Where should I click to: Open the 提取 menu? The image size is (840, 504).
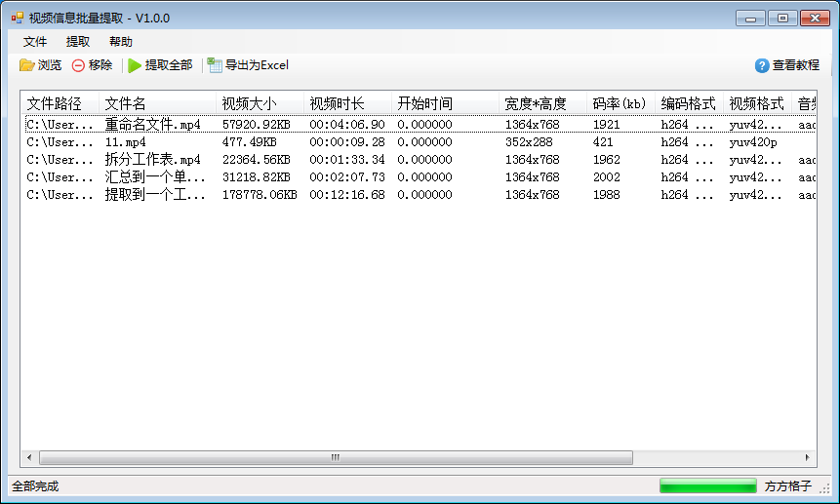coord(78,42)
